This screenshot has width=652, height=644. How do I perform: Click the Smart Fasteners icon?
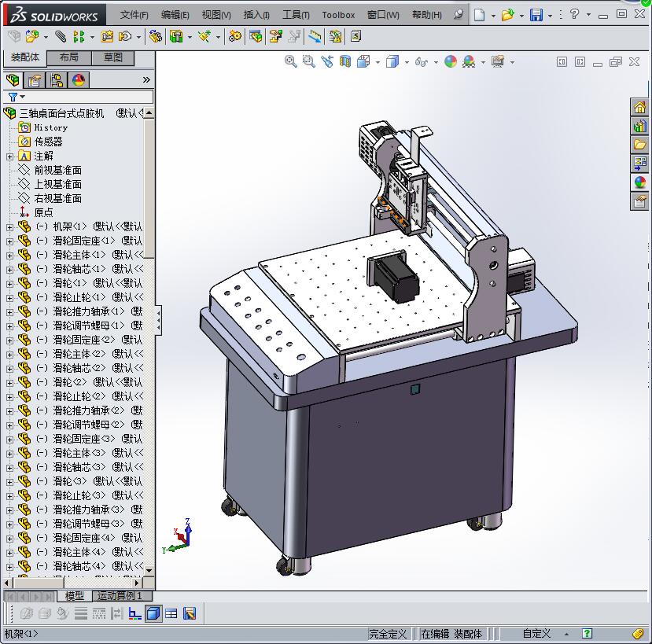click(107, 37)
